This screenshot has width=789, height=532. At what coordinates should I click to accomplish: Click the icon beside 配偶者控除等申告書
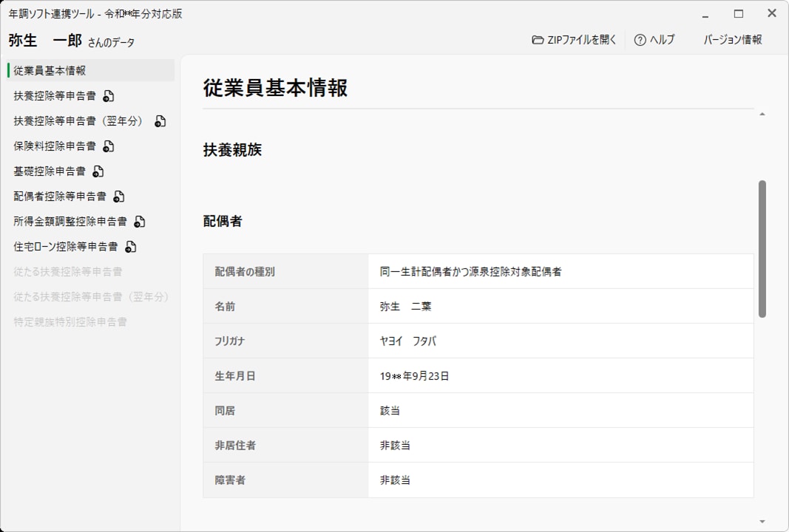click(119, 197)
